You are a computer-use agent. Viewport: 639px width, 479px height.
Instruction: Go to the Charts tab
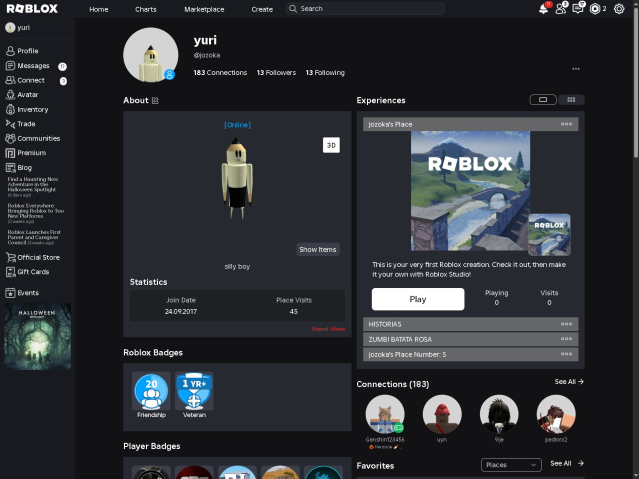[x=146, y=9]
